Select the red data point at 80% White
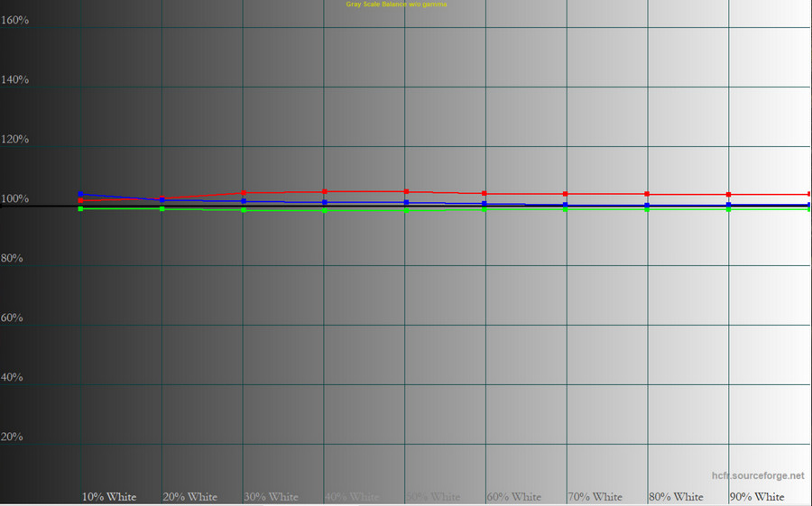The height and width of the screenshot is (506, 812). point(647,194)
